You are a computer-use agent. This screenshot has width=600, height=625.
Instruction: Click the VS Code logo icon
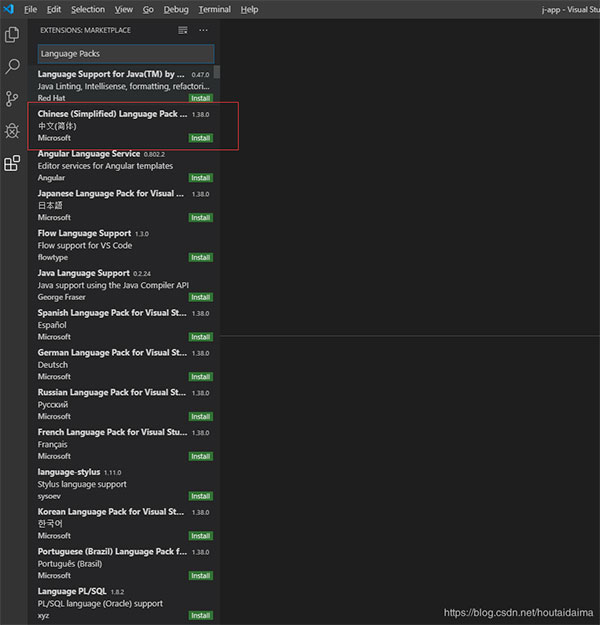8,9
